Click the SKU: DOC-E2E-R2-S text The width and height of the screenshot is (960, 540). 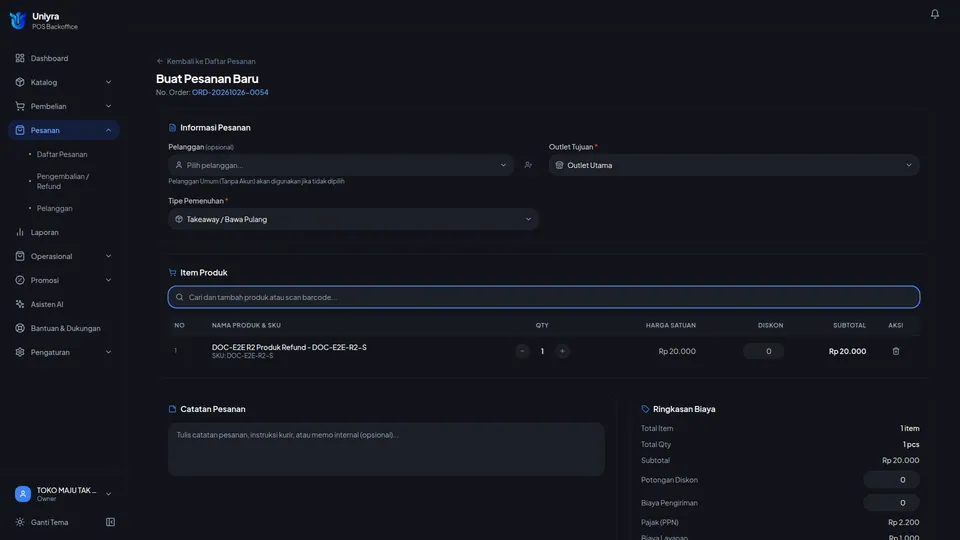pos(242,356)
